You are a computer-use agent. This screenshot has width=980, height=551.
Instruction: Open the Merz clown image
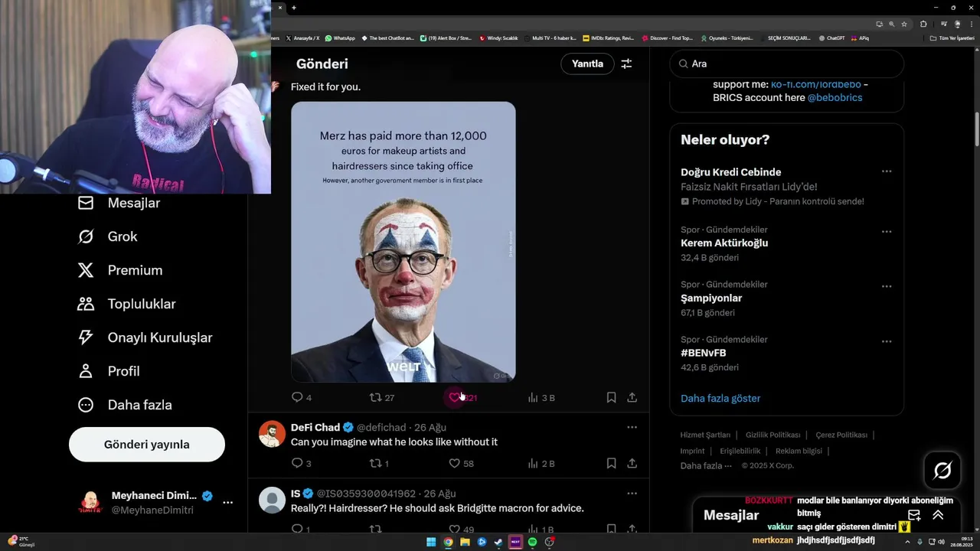(x=403, y=242)
